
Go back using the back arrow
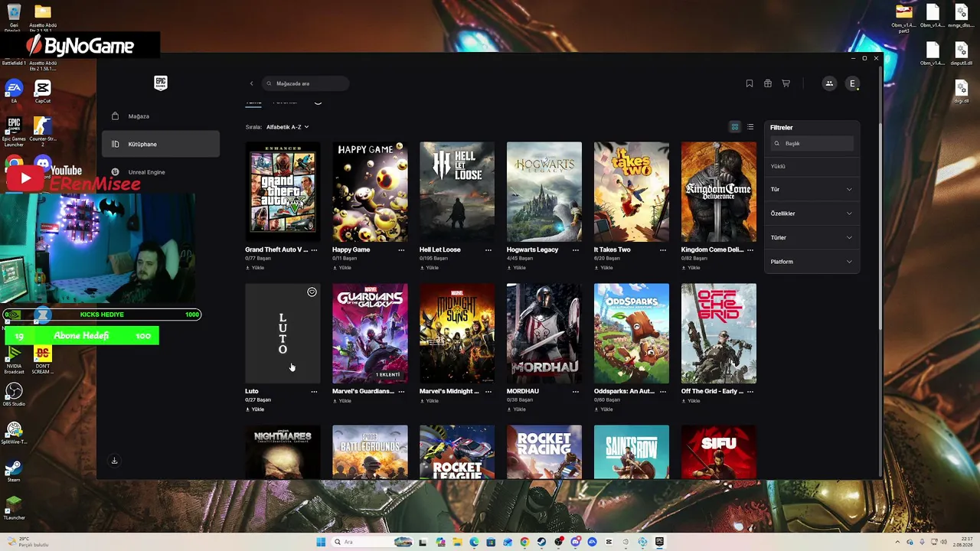pyautogui.click(x=251, y=83)
